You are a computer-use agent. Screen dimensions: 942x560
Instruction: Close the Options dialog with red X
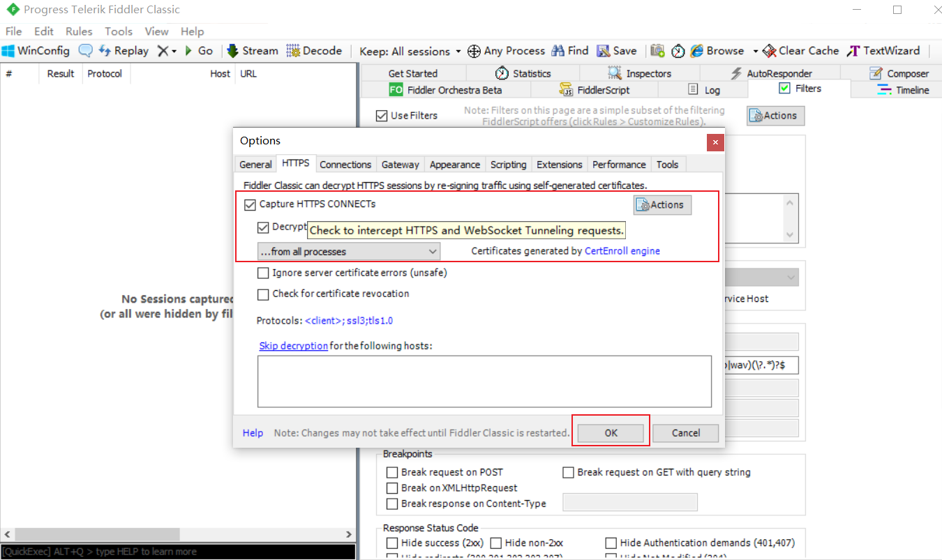click(715, 142)
